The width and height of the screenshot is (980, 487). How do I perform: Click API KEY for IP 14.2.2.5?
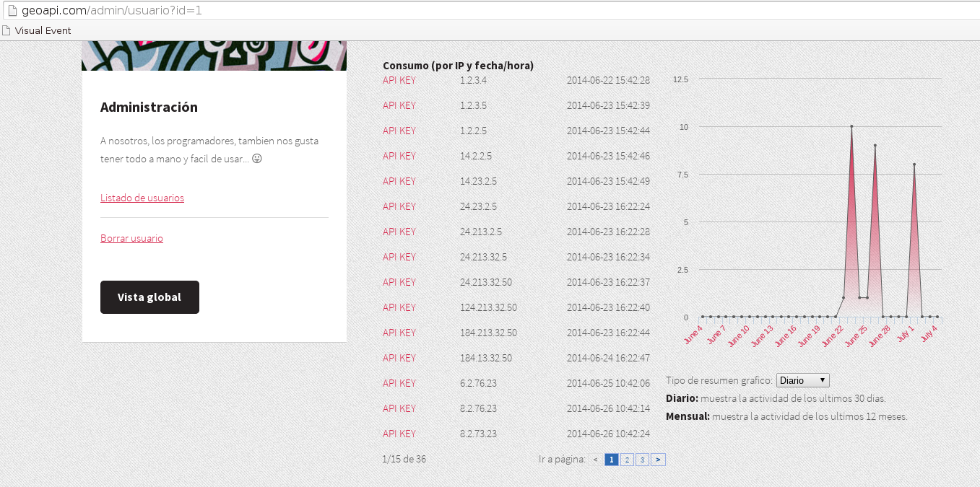coord(399,156)
